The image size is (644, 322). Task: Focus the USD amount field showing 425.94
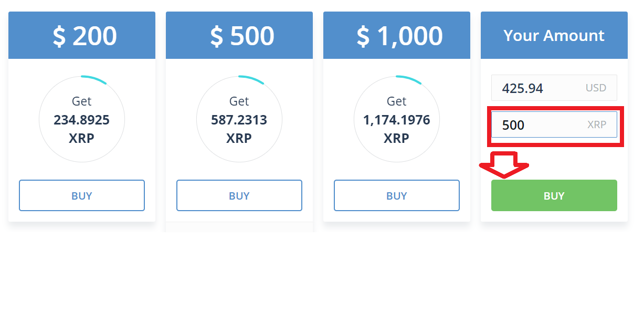coord(554,88)
